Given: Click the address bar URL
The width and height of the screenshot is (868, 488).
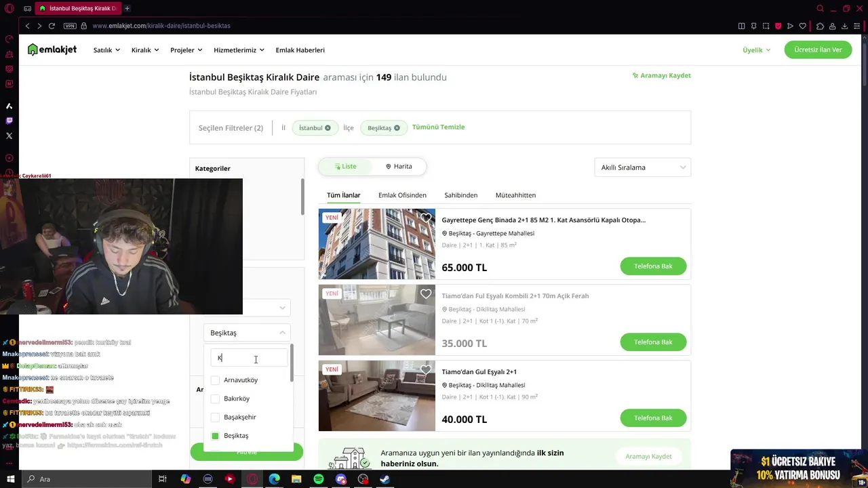Looking at the screenshot, I should point(161,26).
